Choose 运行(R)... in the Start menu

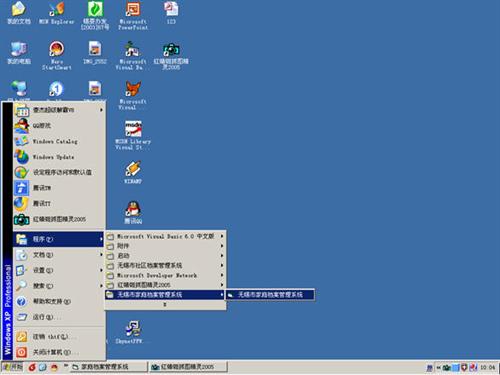[59, 317]
